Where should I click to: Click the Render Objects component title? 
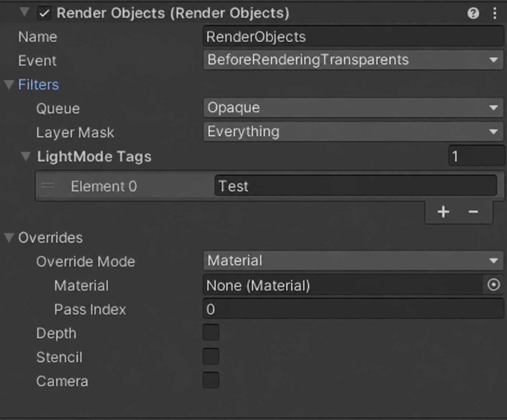pos(173,13)
